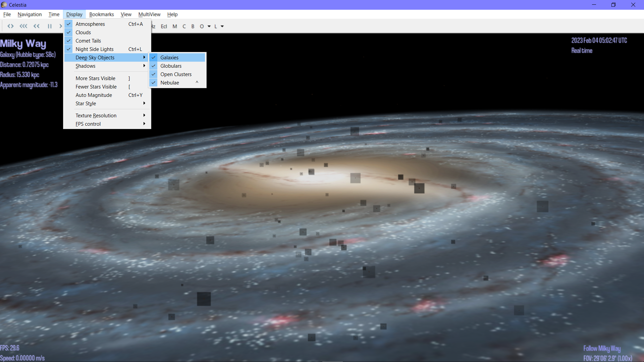
Task: Pause time with the pause icon
Action: pyautogui.click(x=50, y=26)
